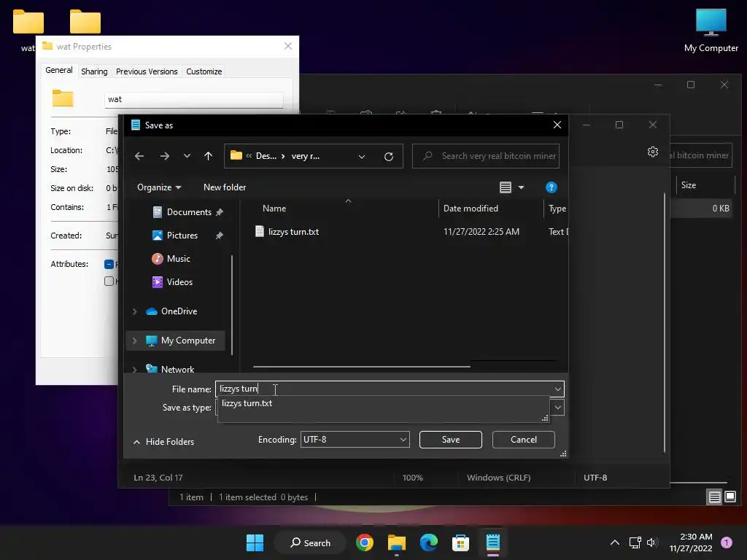Open Notepad settings gear icon

click(653, 152)
